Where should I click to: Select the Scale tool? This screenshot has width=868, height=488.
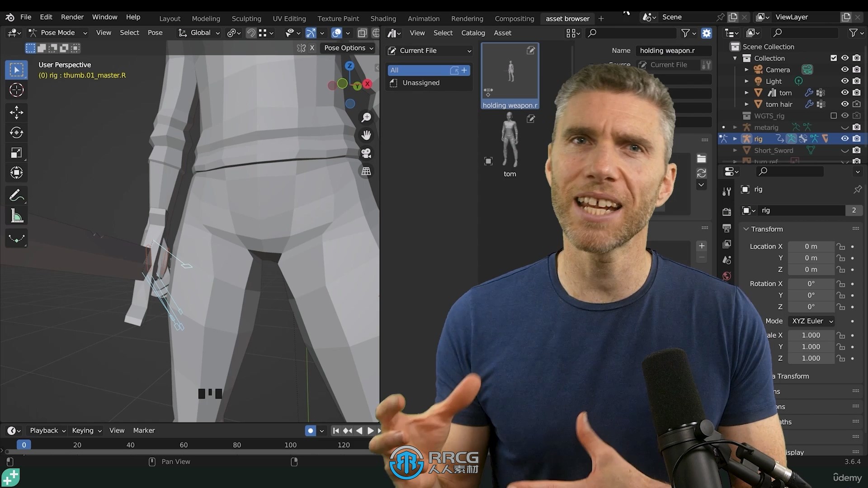pos(16,153)
